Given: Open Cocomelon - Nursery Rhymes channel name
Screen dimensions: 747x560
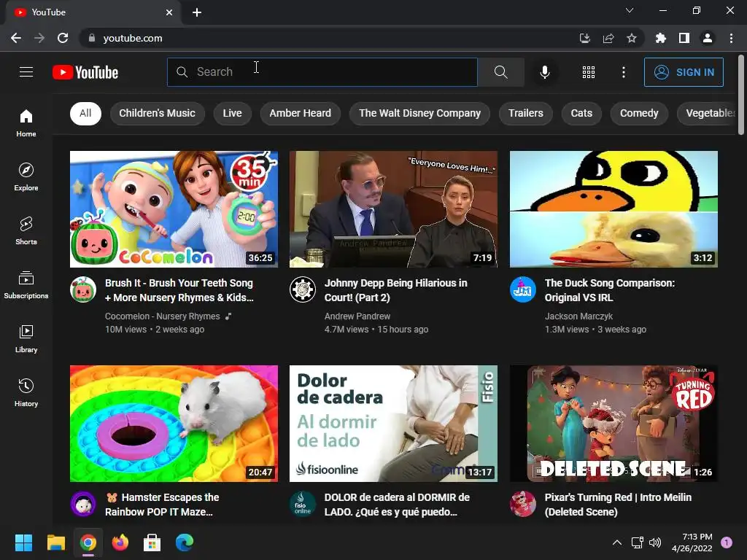Looking at the screenshot, I should point(163,316).
